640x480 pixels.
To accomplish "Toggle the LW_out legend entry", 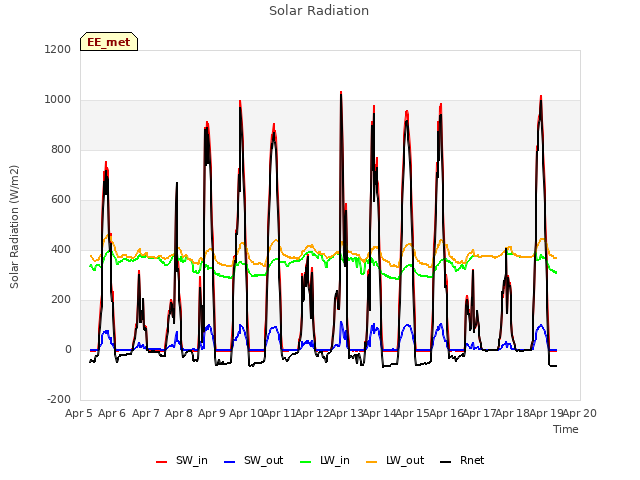I will click(395, 461).
